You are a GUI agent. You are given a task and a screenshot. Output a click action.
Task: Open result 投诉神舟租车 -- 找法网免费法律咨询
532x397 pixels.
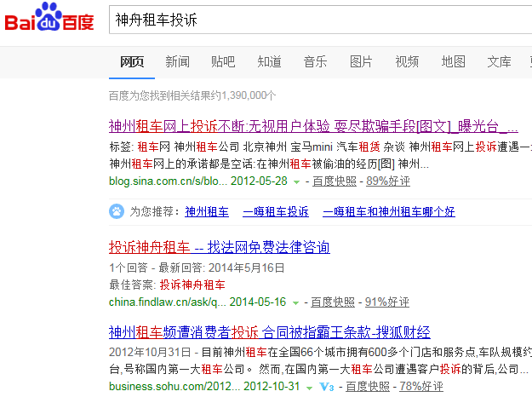pyautogui.click(x=219, y=247)
